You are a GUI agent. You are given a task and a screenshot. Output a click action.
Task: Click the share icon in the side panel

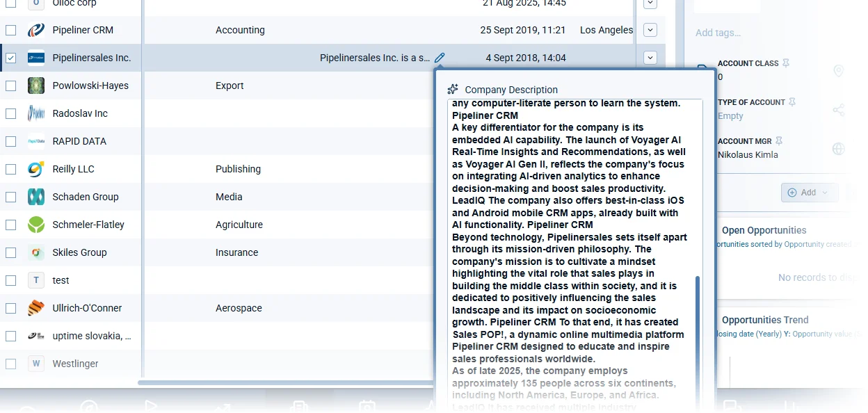coord(838,110)
